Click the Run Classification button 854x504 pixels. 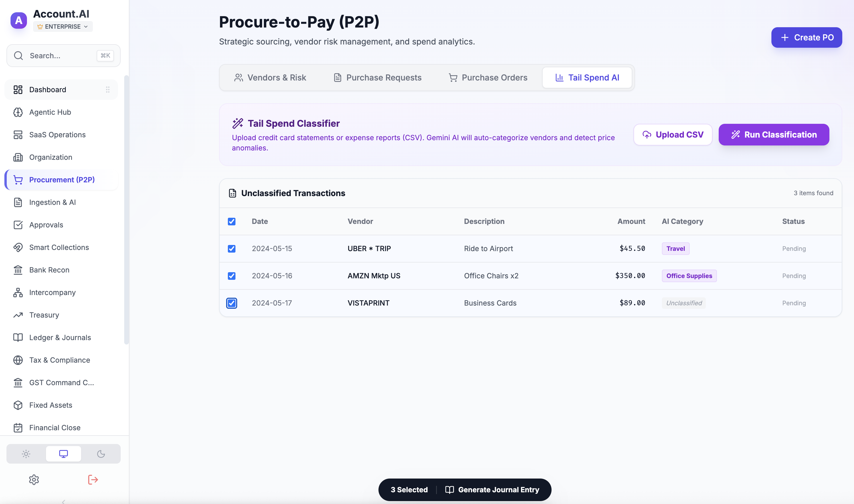[x=773, y=135]
